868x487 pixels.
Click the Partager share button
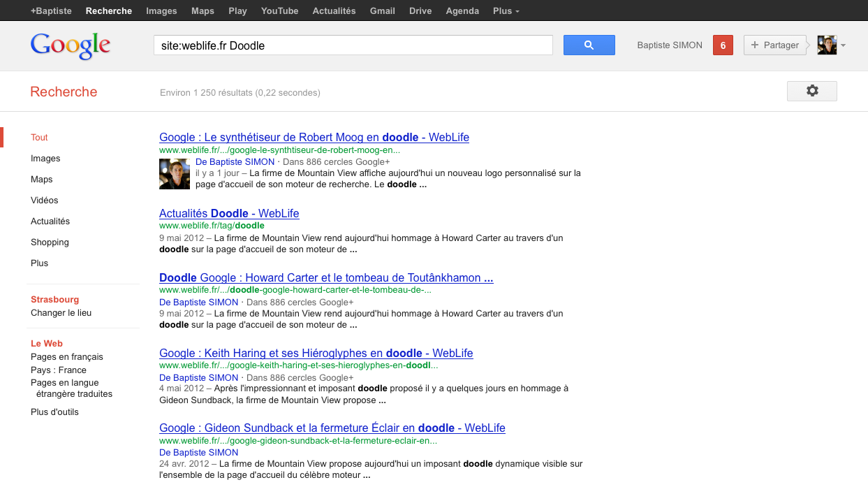pyautogui.click(x=775, y=45)
